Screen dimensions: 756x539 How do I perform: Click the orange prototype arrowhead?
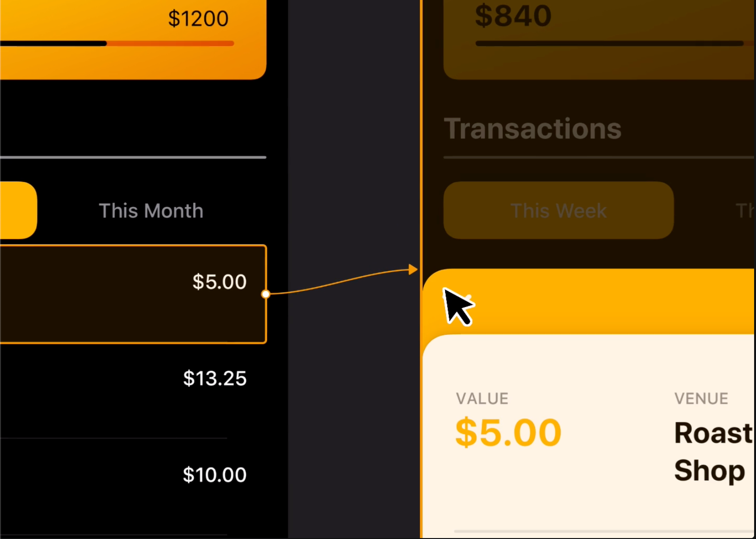(413, 269)
